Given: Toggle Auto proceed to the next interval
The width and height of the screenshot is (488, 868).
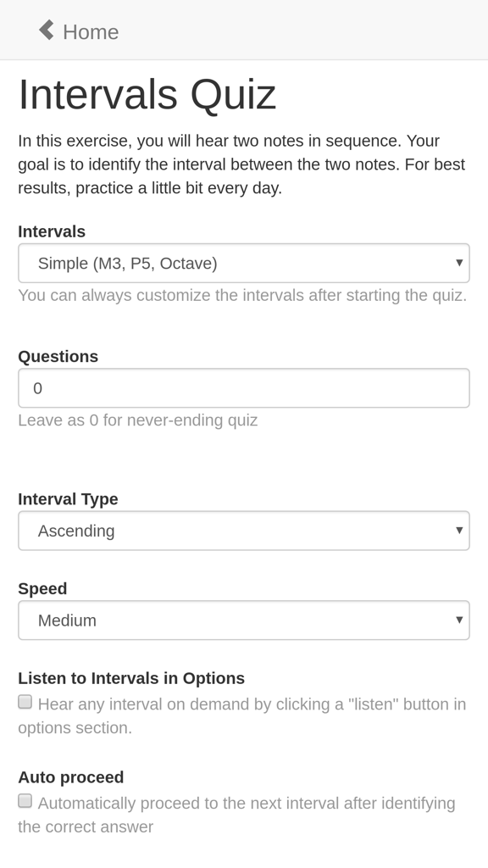Looking at the screenshot, I should click(x=25, y=800).
